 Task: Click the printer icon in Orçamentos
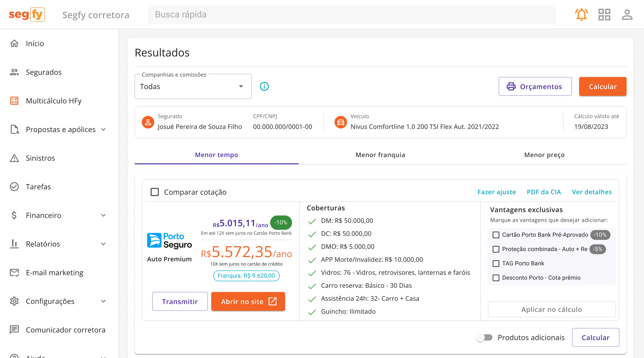(x=511, y=87)
